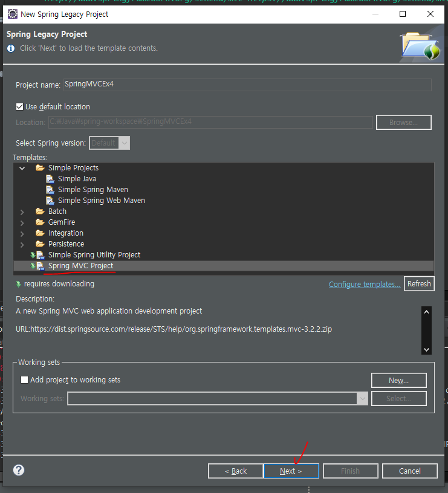Click the Browse... button
Image resolution: width=448 pixels, height=493 pixels.
coord(404,122)
